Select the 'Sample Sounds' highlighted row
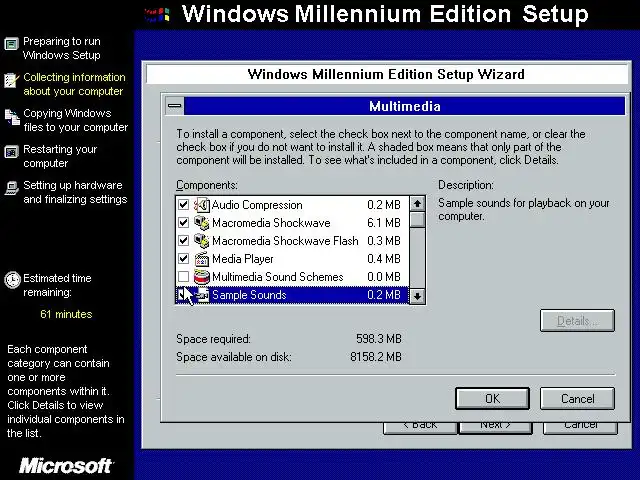 tap(292, 295)
